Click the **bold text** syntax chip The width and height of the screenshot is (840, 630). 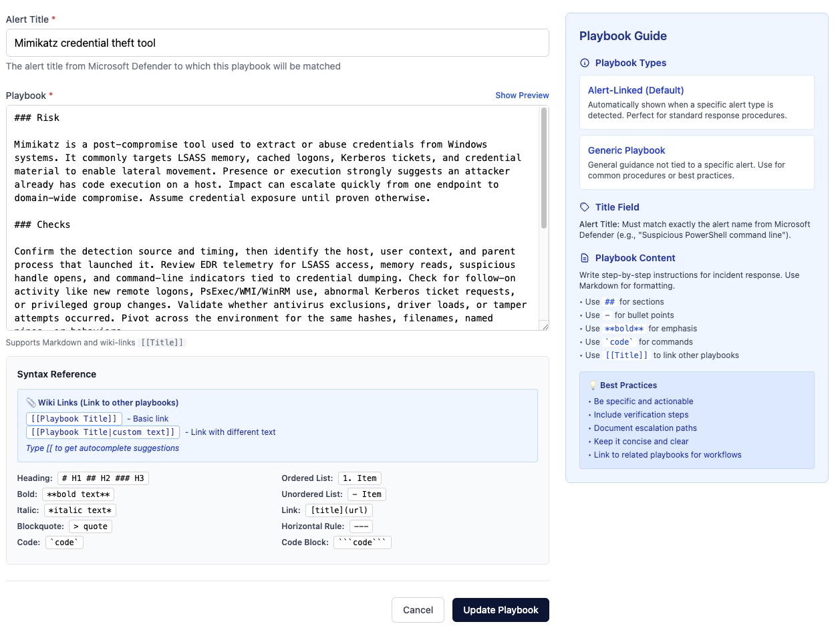tap(78, 494)
